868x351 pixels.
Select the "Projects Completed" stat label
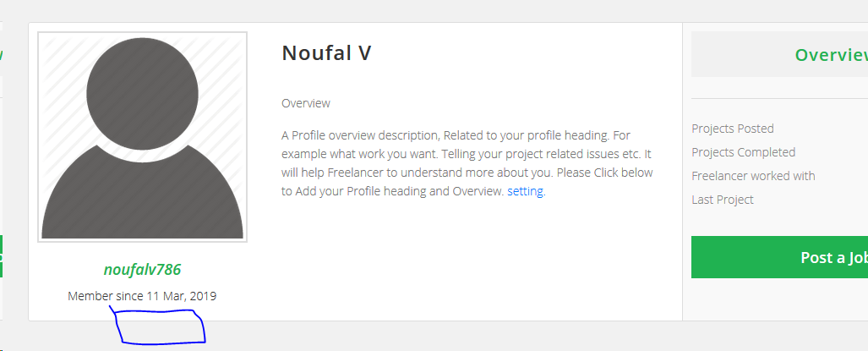[743, 152]
